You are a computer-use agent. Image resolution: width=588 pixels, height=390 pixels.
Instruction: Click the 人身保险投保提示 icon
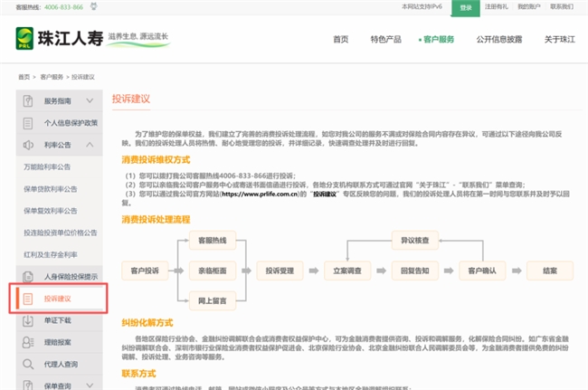(x=28, y=277)
